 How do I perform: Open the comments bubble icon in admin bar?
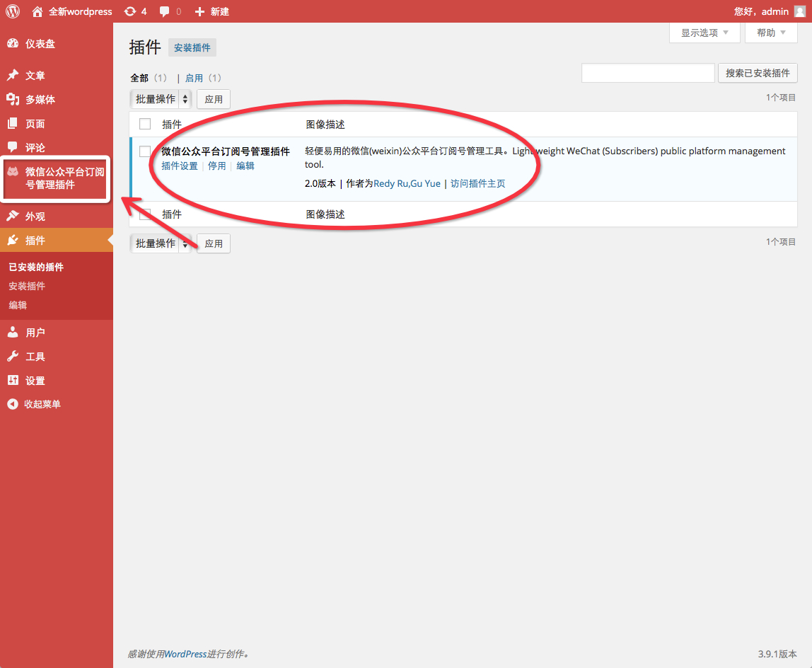point(164,11)
